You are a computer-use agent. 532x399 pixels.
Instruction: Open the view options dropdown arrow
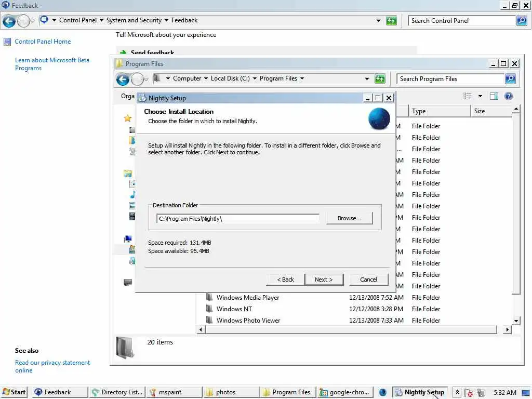coord(480,96)
